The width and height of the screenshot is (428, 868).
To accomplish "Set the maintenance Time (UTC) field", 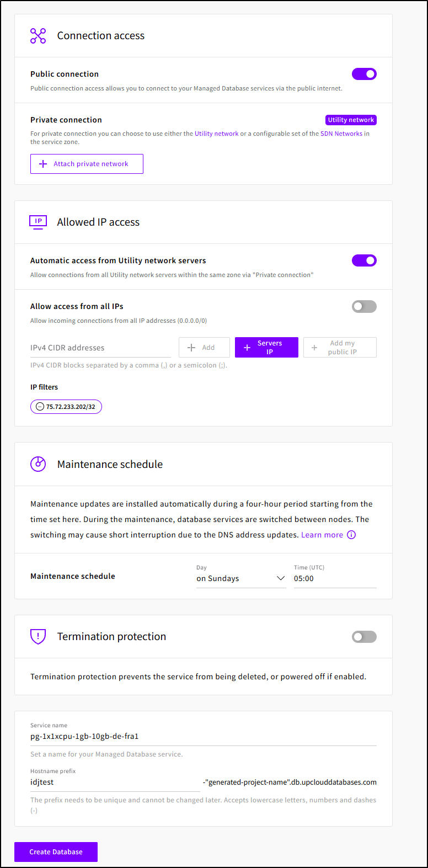I will pos(335,578).
